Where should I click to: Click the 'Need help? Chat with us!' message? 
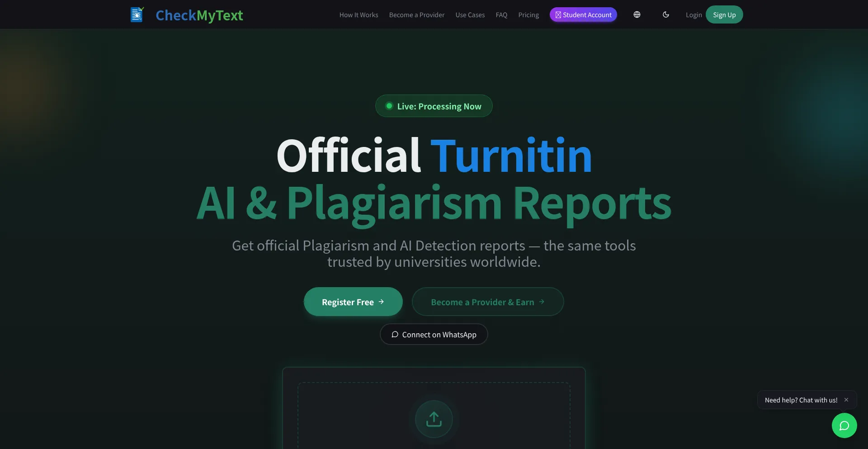point(801,400)
